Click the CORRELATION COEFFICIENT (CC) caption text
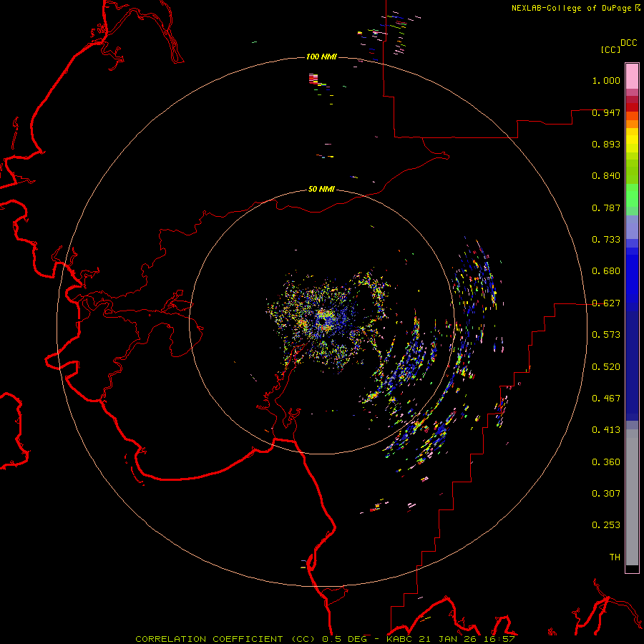644x644 pixels. coord(225,639)
